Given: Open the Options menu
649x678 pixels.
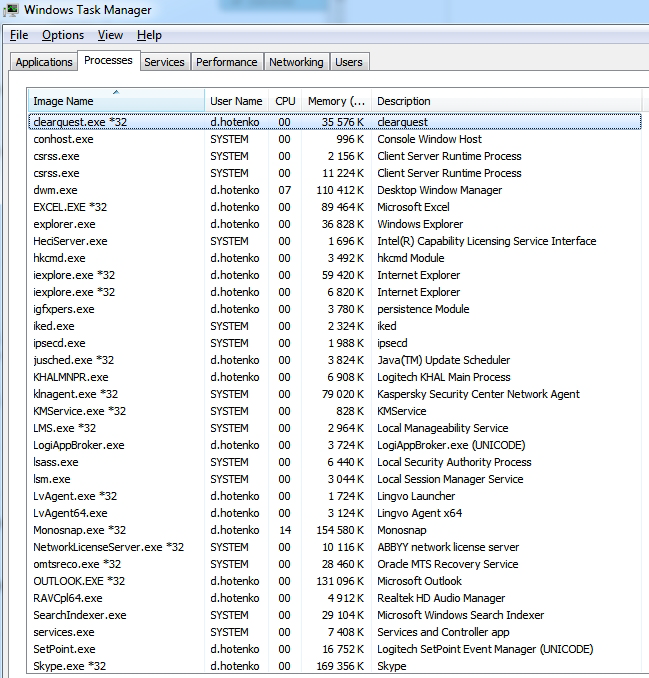Looking at the screenshot, I should pos(63,35).
